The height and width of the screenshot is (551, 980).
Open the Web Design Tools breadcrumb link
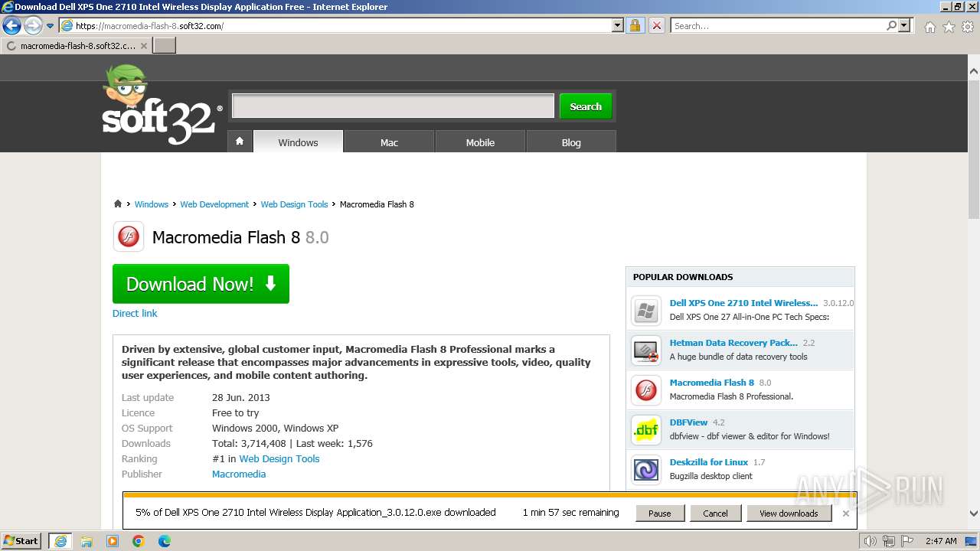[294, 204]
